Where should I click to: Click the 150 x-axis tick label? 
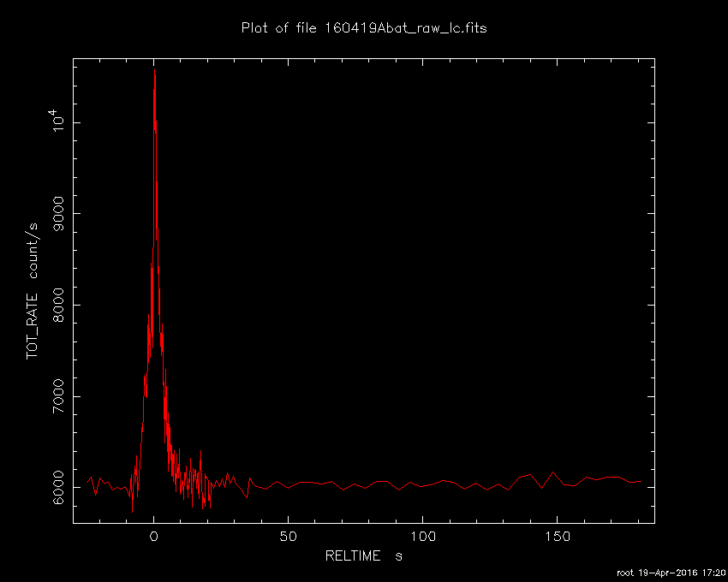click(x=557, y=537)
